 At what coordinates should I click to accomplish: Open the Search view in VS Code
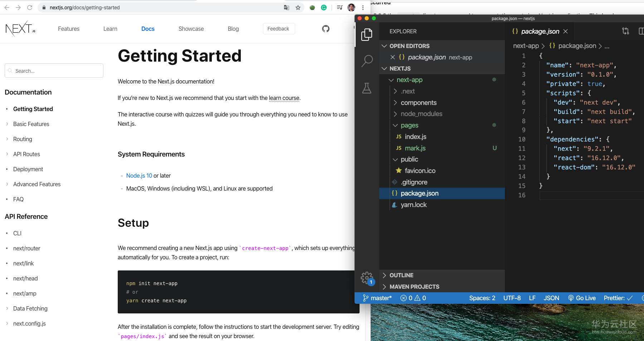[x=367, y=61]
